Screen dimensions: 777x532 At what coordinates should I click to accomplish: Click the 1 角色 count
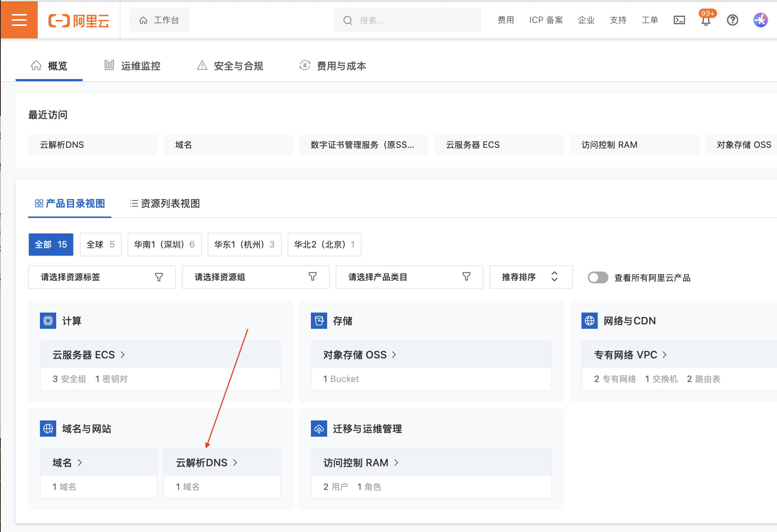pyautogui.click(x=369, y=487)
